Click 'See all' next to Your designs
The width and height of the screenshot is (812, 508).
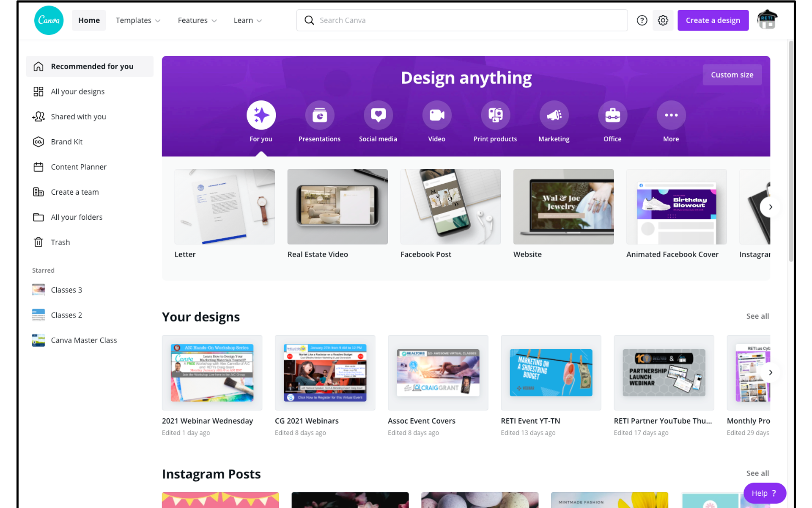(x=757, y=316)
